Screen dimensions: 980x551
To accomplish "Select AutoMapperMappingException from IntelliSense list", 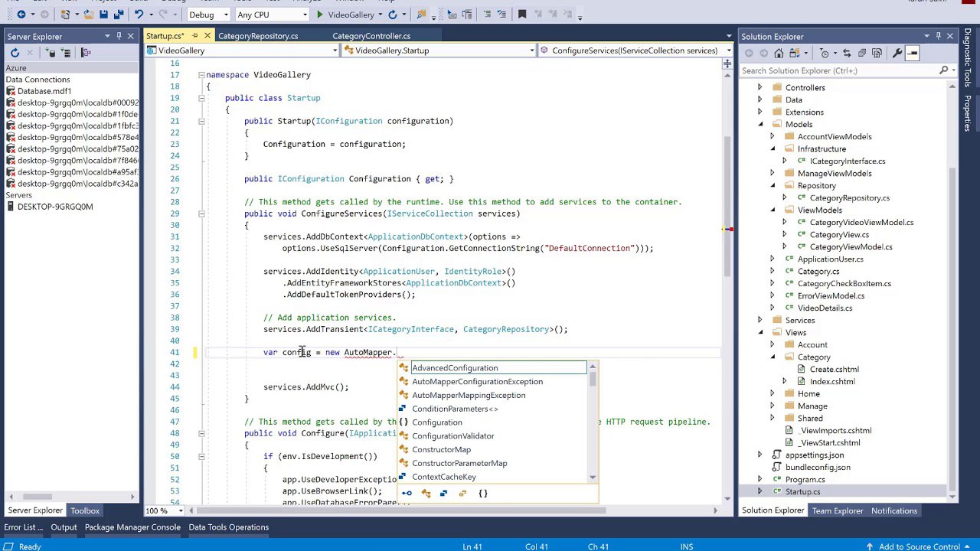I will (x=469, y=395).
